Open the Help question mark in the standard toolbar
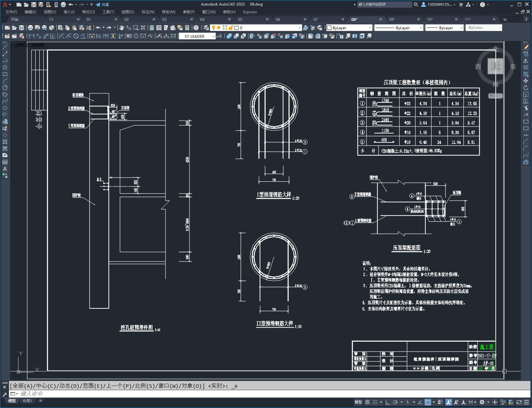The height and width of the screenshot is (408, 532). click(196, 28)
